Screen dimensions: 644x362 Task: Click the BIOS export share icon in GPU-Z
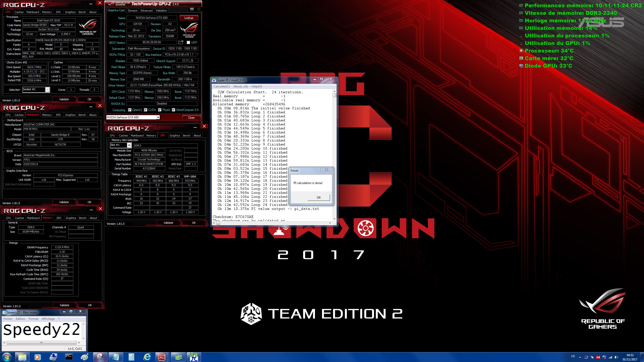(x=181, y=42)
